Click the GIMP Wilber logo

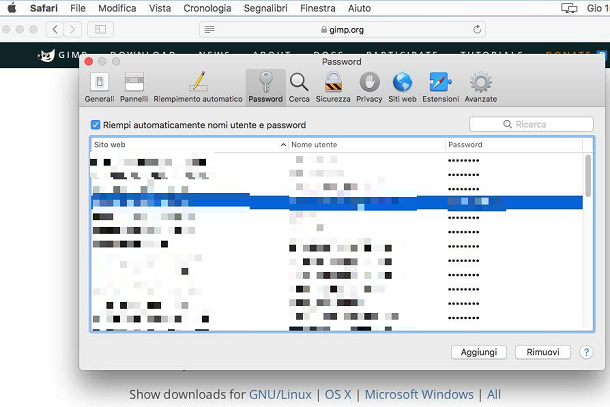tap(46, 56)
